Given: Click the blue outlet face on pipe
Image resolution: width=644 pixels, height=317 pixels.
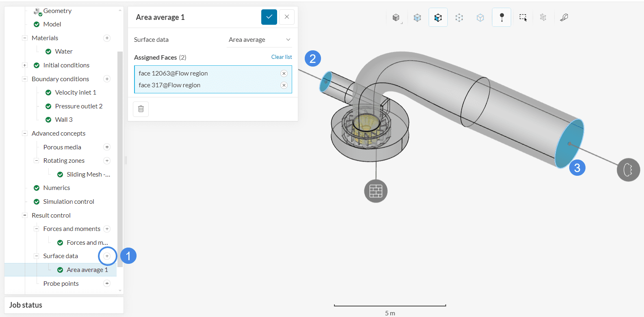Looking at the screenshot, I should tap(569, 144).
